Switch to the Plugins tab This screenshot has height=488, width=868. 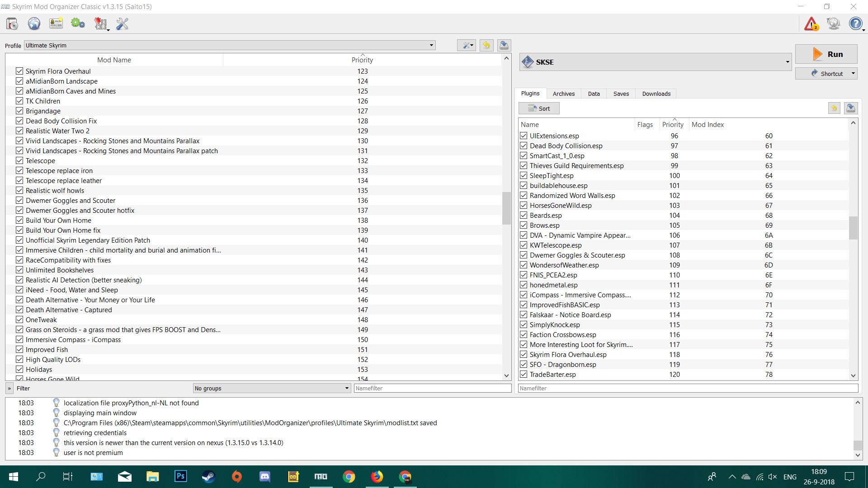pos(530,94)
